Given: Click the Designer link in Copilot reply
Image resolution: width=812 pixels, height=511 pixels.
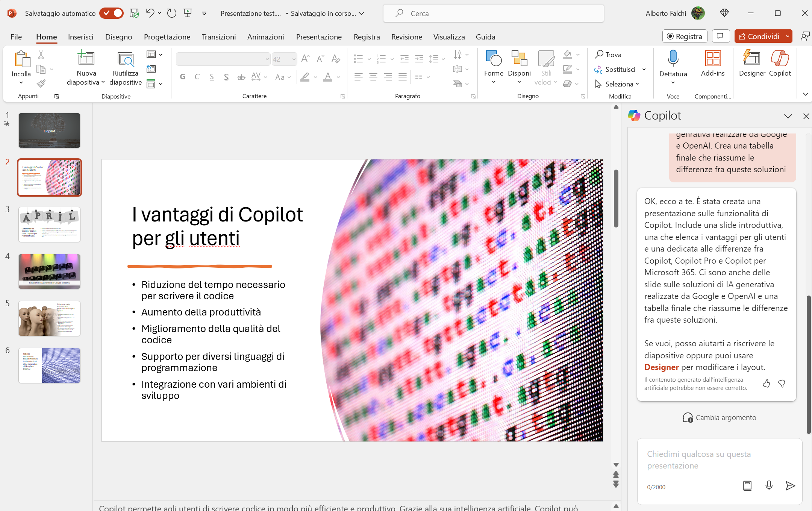Looking at the screenshot, I should (661, 367).
